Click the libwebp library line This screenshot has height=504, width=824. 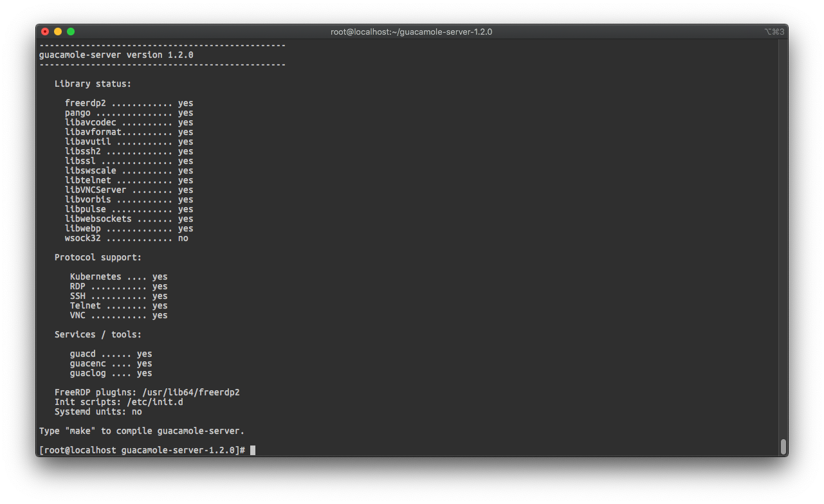click(x=129, y=228)
